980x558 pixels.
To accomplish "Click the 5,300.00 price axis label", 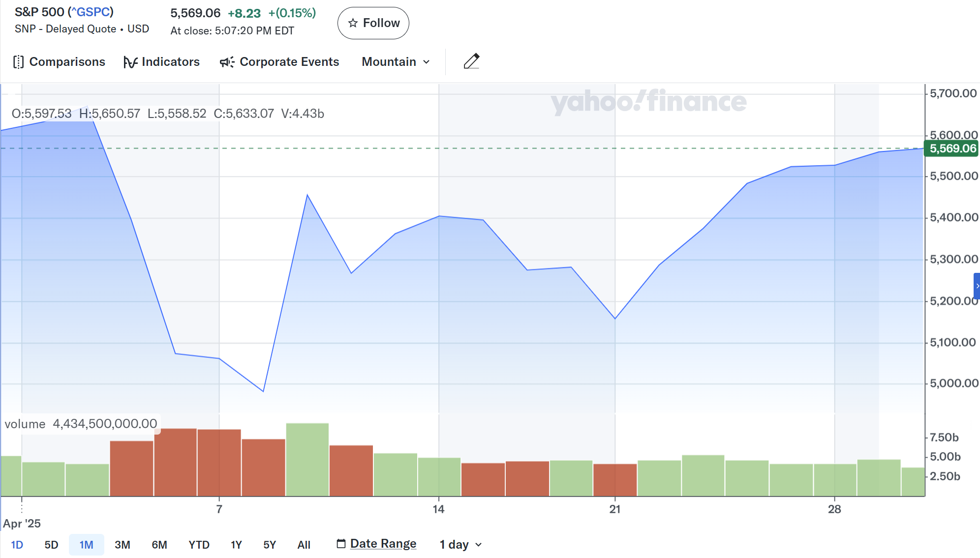I will coord(953,259).
